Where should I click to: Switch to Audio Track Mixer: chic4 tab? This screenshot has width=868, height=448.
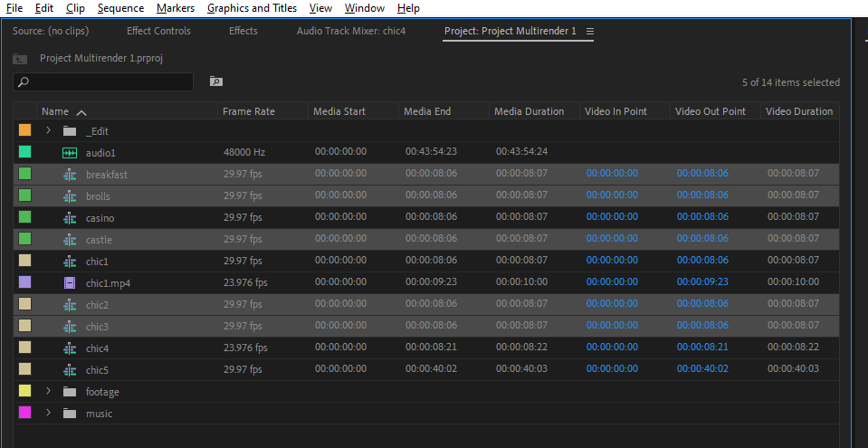coord(351,31)
